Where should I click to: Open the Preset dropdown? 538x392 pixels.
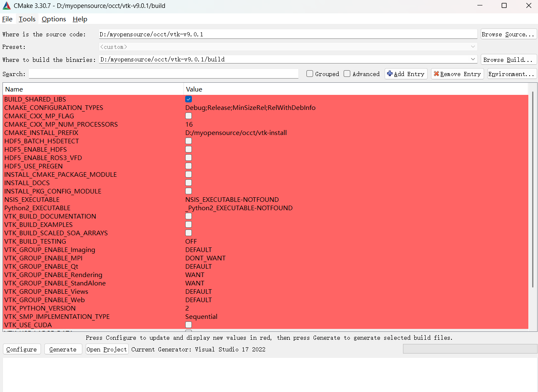473,46
